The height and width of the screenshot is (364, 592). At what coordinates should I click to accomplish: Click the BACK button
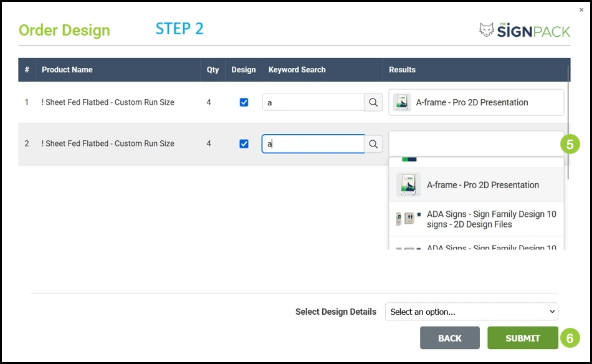click(x=450, y=338)
